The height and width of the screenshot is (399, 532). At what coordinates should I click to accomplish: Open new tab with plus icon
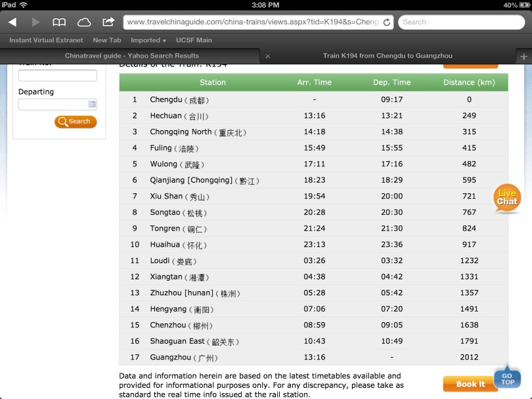[x=523, y=57]
